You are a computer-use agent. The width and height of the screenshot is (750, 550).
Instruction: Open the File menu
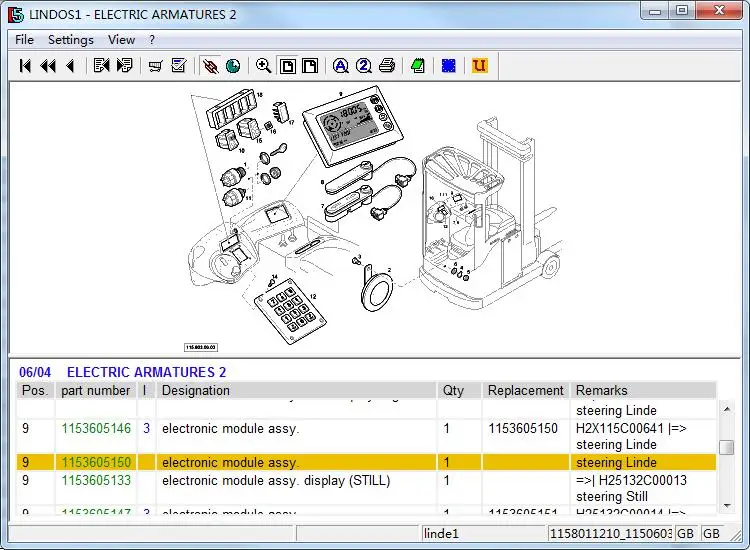[x=24, y=40]
